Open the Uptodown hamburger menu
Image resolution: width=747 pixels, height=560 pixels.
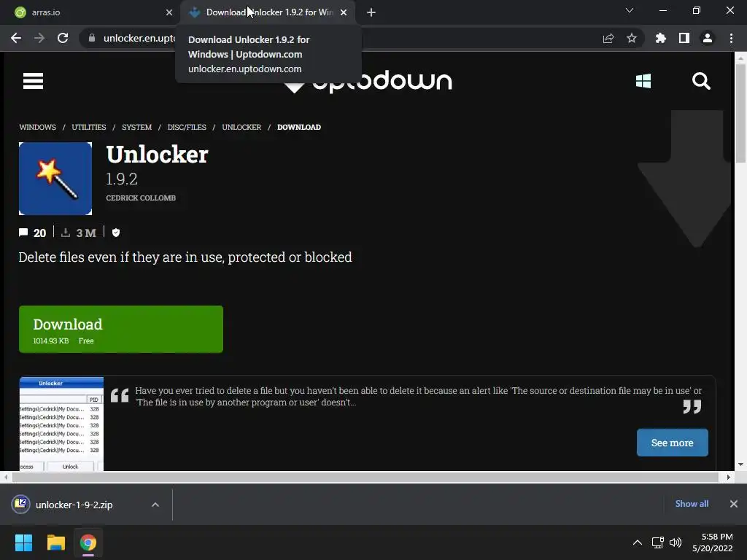click(33, 81)
